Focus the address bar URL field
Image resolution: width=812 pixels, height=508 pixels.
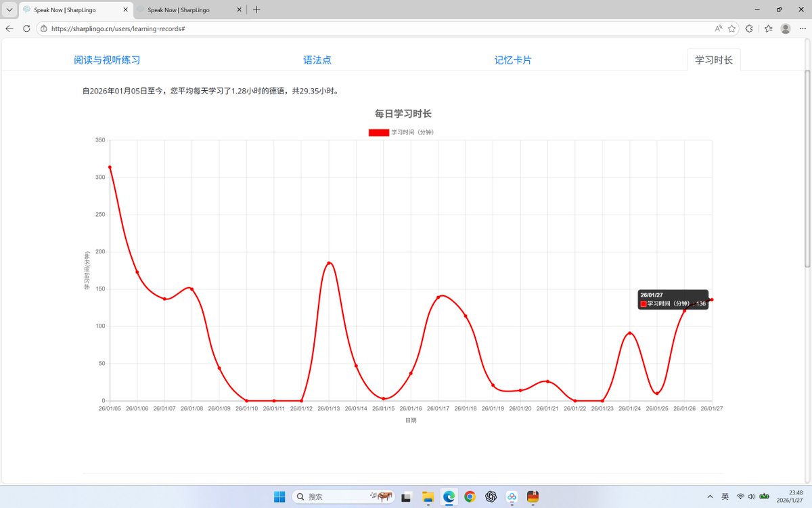pos(379,28)
